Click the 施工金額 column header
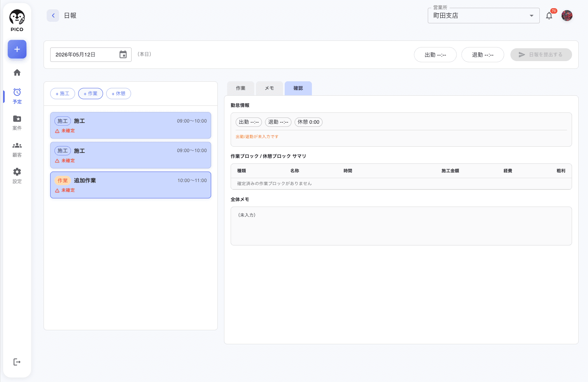Viewport: 588px width, 382px height. (x=450, y=171)
